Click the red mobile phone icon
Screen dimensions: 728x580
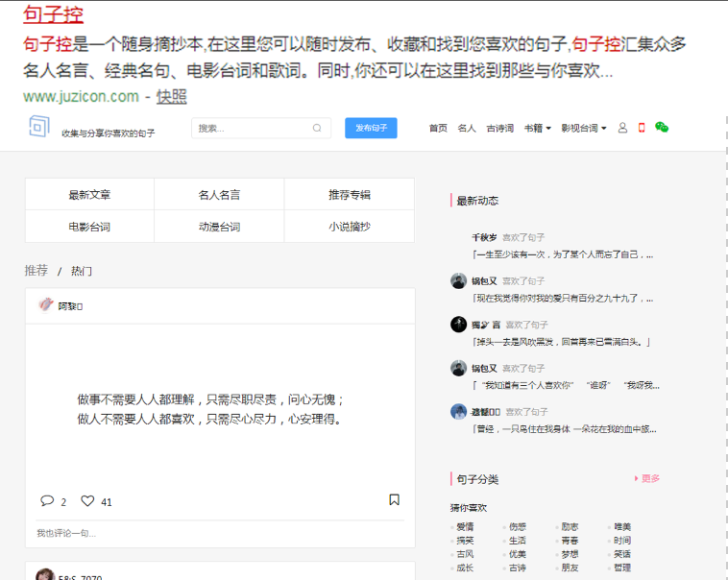tap(642, 128)
